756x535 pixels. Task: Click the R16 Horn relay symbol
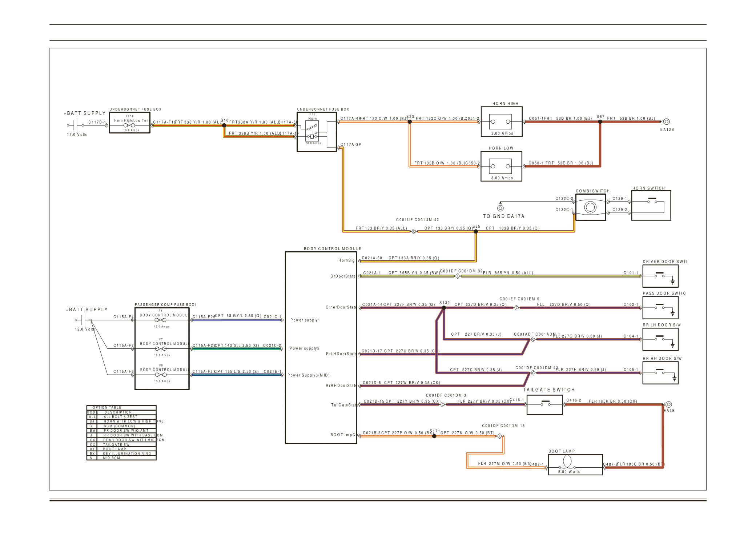pos(312,132)
